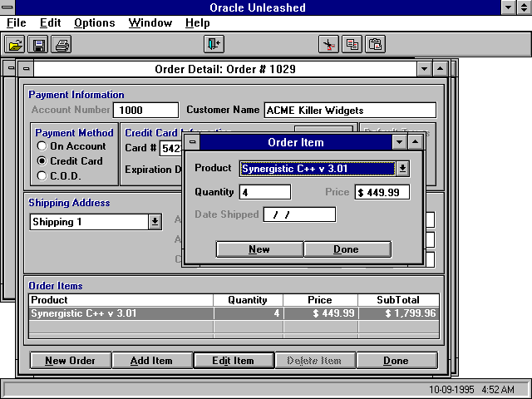532x399 pixels.
Task: Open the Order Item dialog control menu box
Action: click(x=193, y=142)
